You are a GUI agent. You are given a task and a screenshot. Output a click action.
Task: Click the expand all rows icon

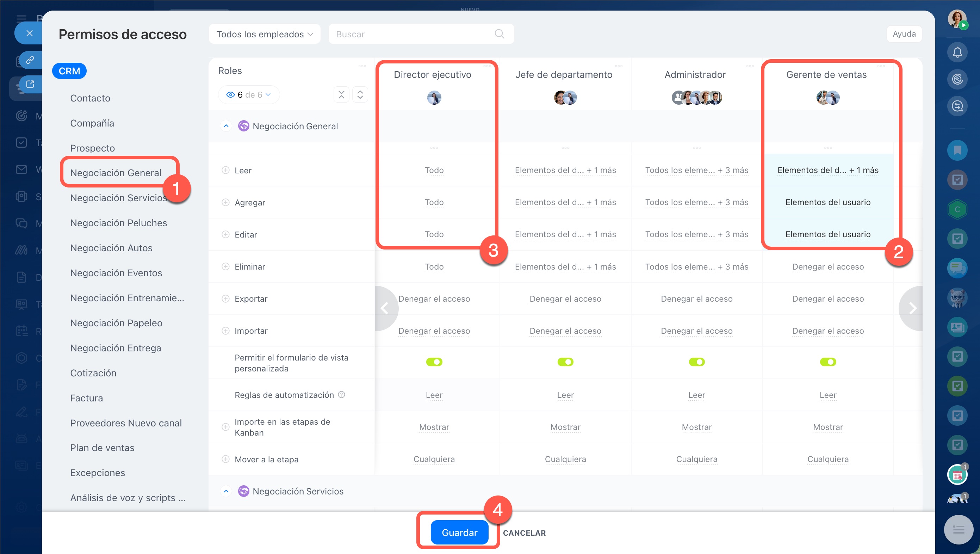tap(360, 95)
